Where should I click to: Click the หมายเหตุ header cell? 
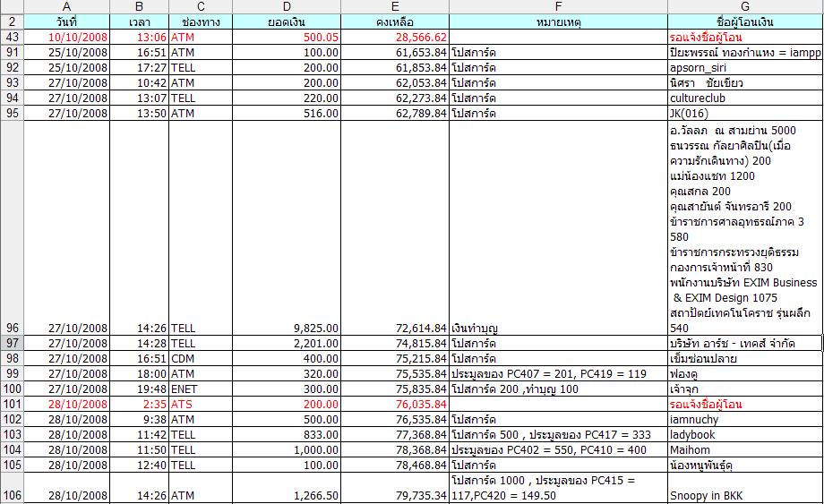click(559, 22)
